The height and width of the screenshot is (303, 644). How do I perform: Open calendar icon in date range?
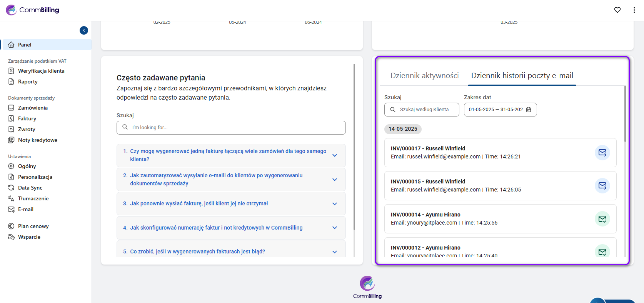[529, 110]
